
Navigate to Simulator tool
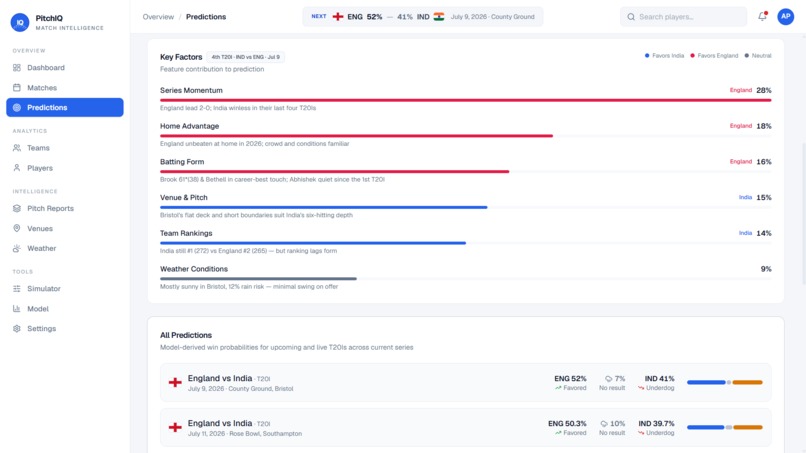tap(65, 289)
